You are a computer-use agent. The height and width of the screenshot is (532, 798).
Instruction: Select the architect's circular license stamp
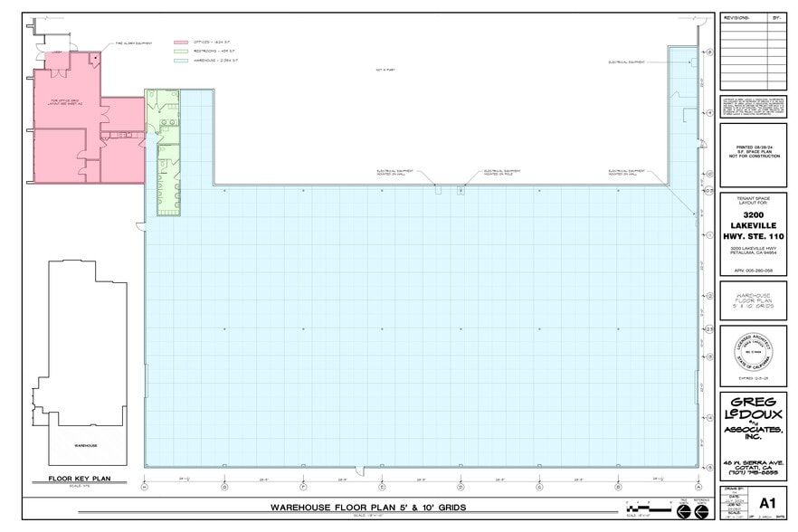pos(755,353)
